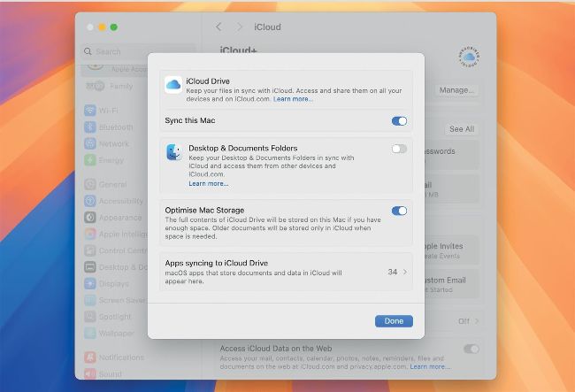Click the Network icon in the sidebar
Screen dimensions: 575x392
click(x=90, y=143)
